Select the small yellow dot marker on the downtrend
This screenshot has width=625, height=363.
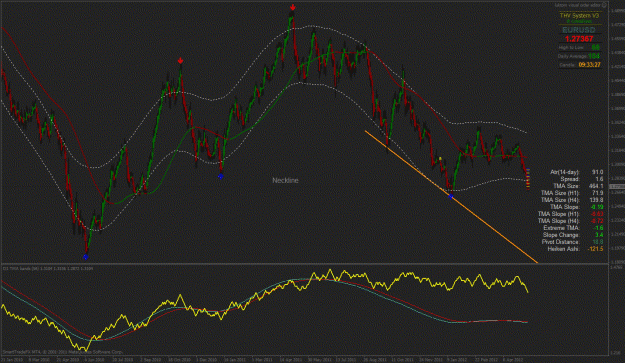pos(440,159)
